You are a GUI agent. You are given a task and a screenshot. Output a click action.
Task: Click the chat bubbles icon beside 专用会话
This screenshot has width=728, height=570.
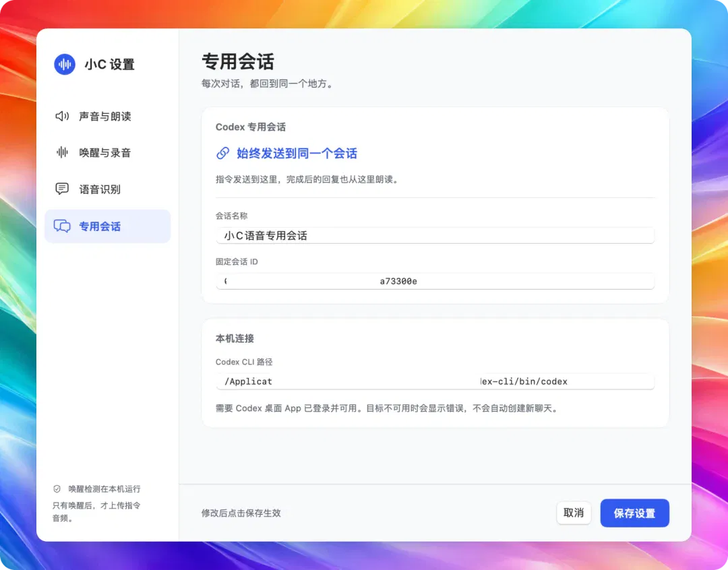point(62,226)
